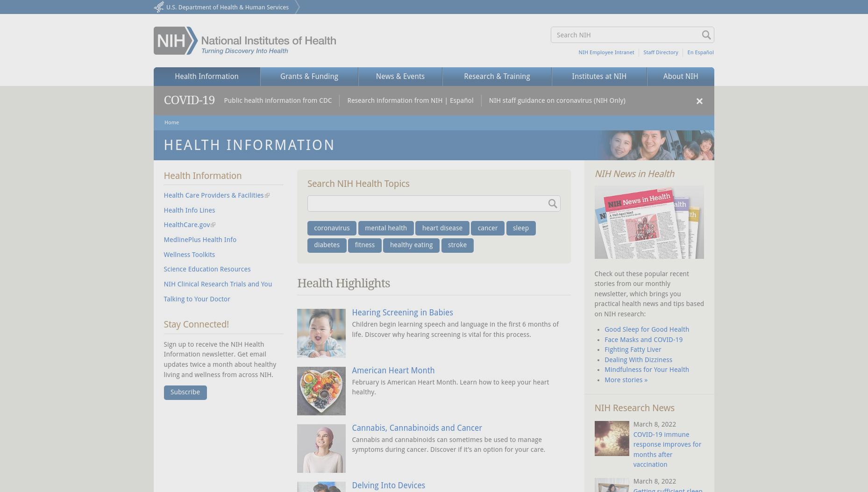Select the heart disease topic tag
The height and width of the screenshot is (492, 868).
(x=442, y=228)
